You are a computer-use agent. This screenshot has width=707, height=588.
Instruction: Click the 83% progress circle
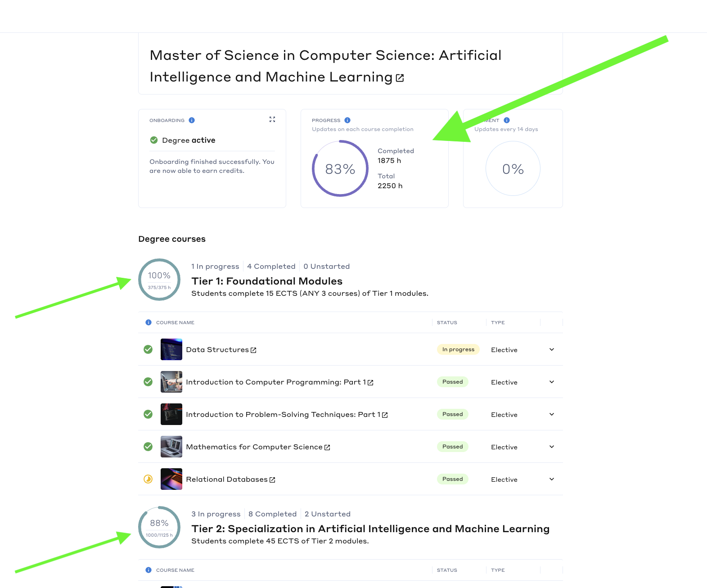(340, 169)
